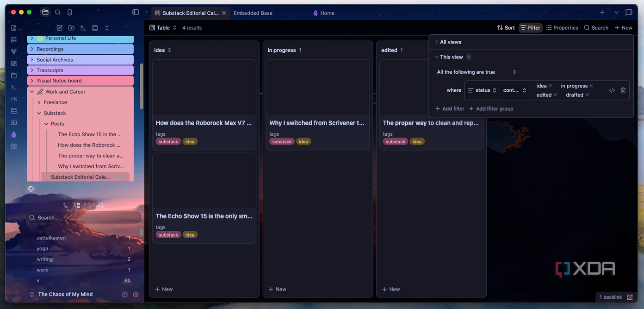Open graph view ribbon icon
This screenshot has width=644, height=309.
point(14,51)
